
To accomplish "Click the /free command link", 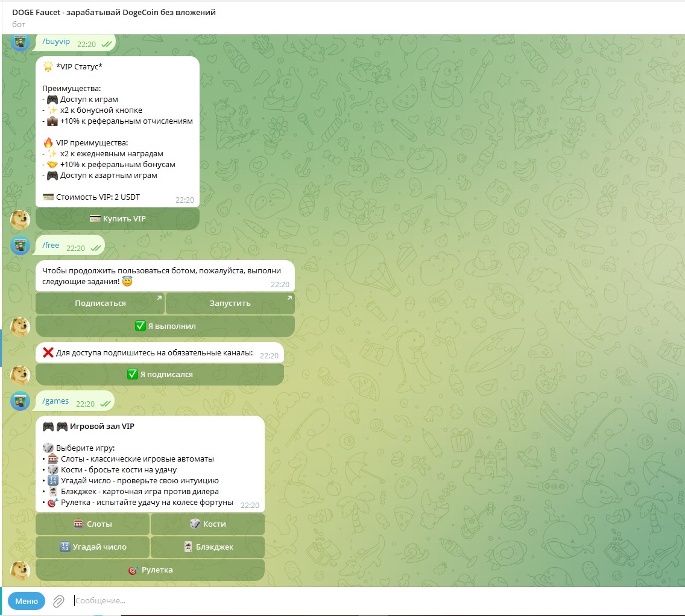I will [x=51, y=246].
